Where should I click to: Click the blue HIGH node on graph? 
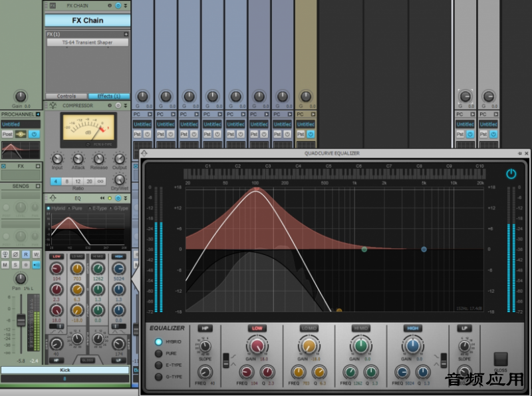[424, 250]
